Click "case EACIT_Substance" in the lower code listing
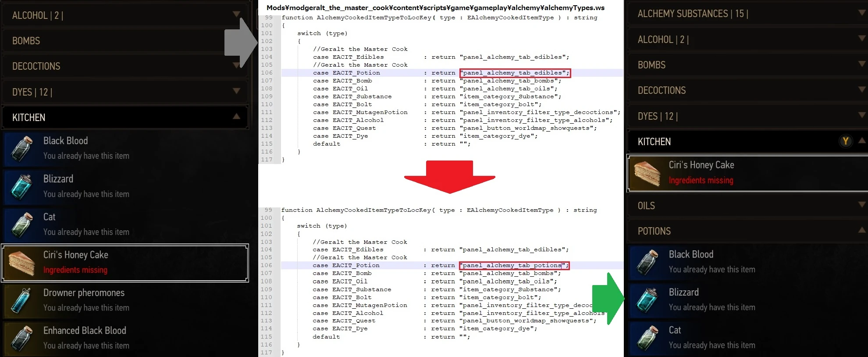 point(352,289)
